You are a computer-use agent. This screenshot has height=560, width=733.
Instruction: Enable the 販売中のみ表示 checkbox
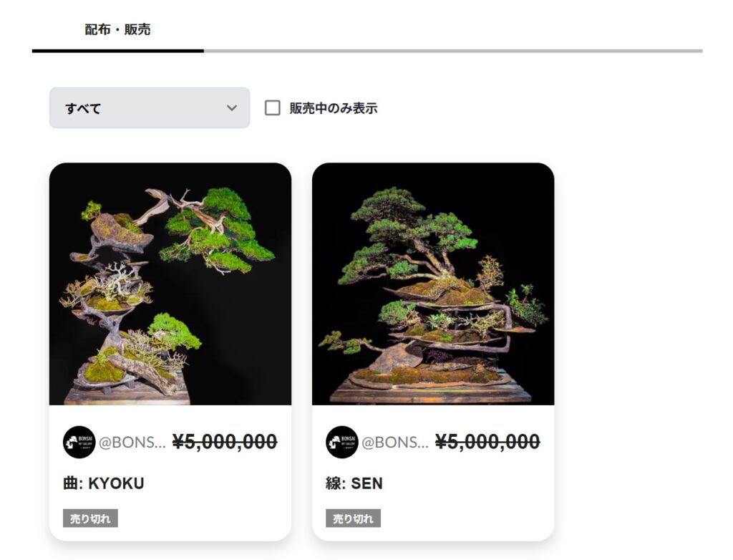click(x=273, y=107)
